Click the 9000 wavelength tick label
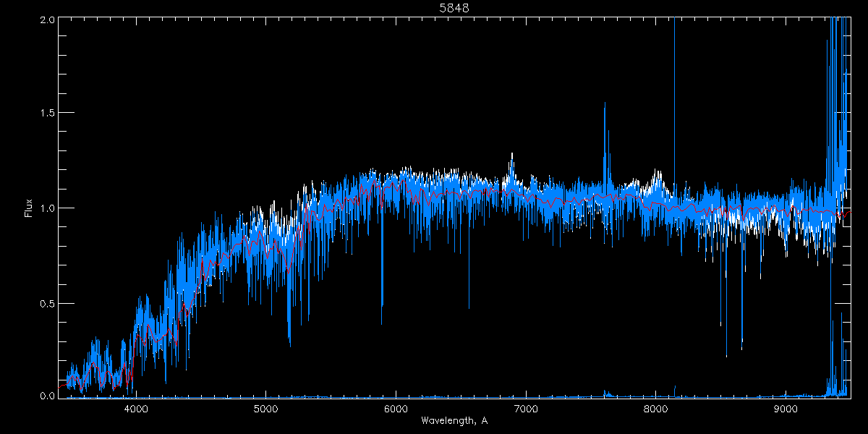 click(x=786, y=409)
